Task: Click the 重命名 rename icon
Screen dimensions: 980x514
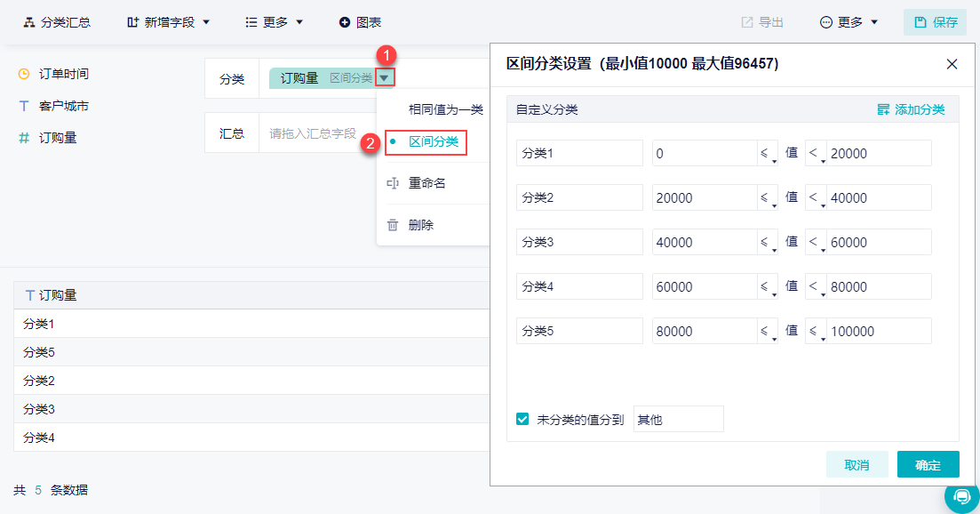Action: 393,183
